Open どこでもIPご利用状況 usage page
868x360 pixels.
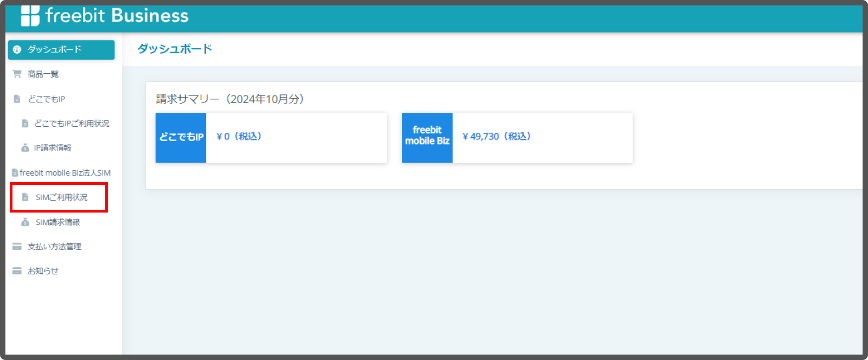click(x=72, y=123)
